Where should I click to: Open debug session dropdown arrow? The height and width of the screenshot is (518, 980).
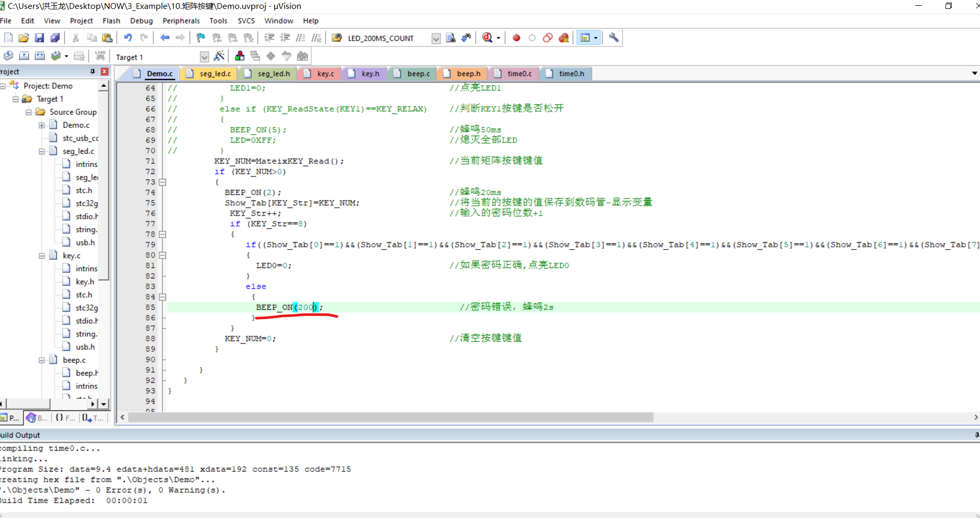[499, 38]
